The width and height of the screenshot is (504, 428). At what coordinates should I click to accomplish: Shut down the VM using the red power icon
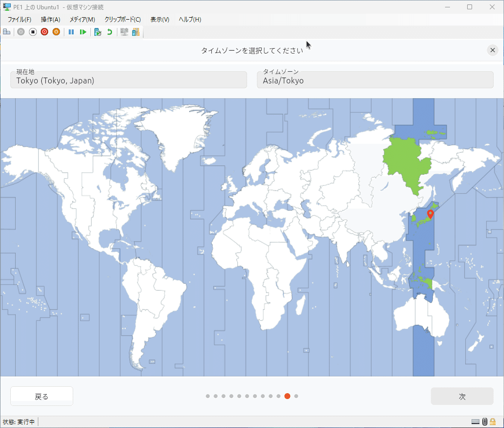click(x=44, y=32)
